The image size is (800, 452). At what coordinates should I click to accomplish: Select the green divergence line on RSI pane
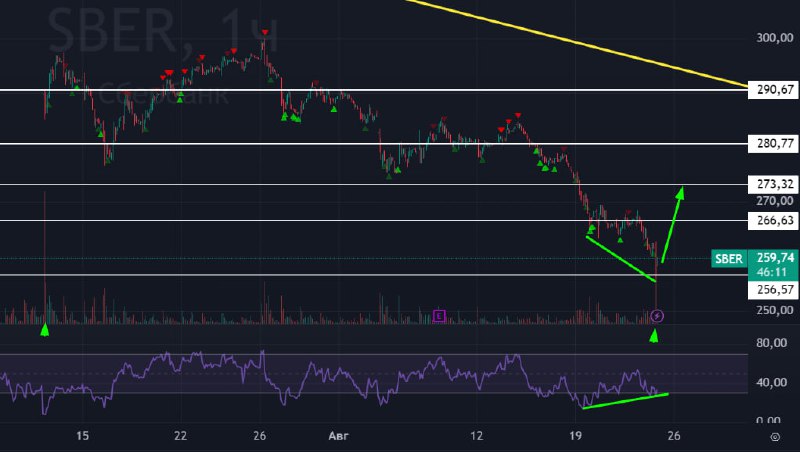pos(625,401)
